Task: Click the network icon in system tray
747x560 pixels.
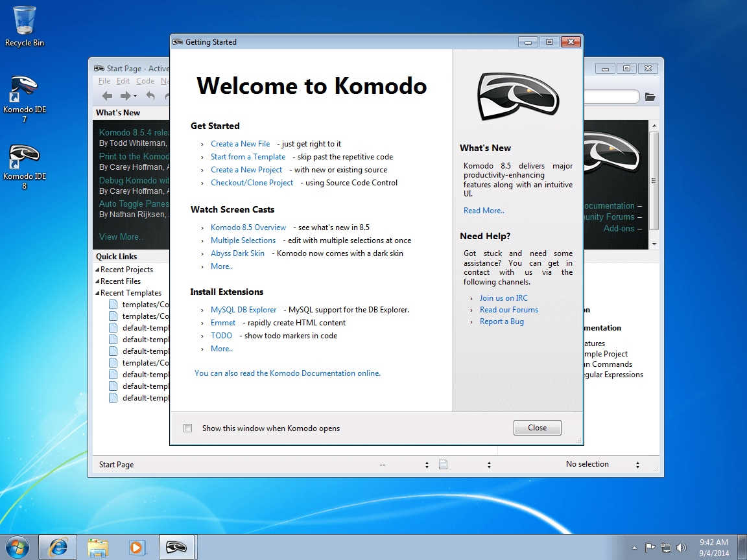Action: [666, 548]
